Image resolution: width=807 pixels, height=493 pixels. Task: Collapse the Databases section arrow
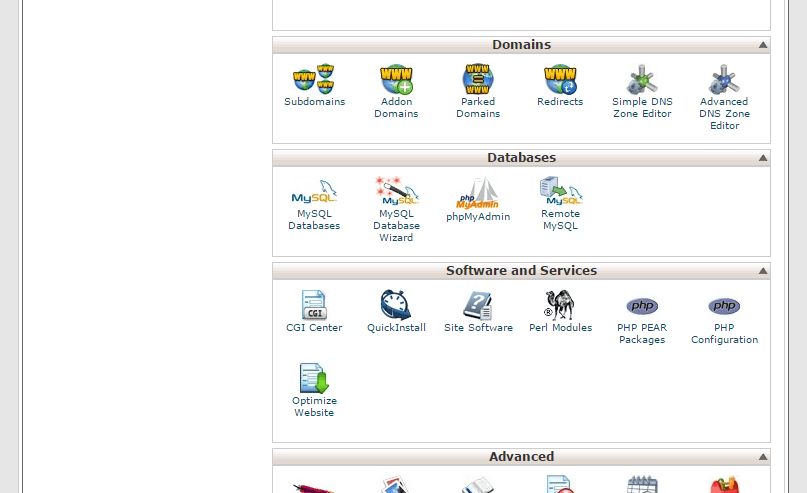[762, 158]
